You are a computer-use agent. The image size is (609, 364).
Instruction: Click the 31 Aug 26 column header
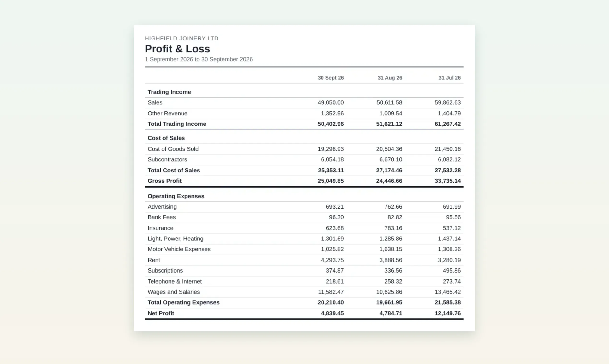[390, 78]
